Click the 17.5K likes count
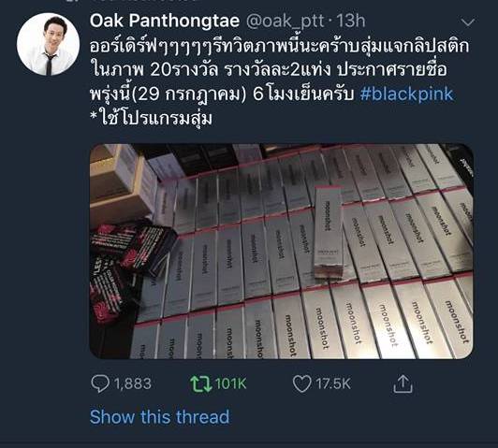Image resolution: width=498 pixels, height=448 pixels. click(333, 383)
